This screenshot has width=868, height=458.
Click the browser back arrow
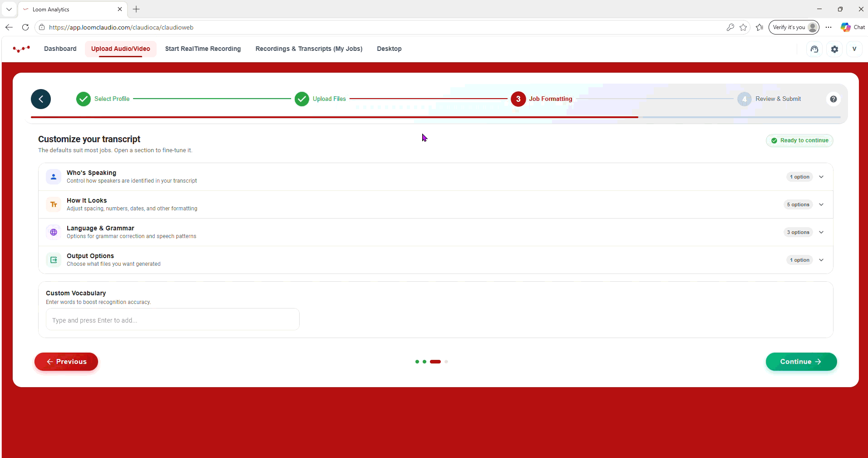click(x=9, y=27)
